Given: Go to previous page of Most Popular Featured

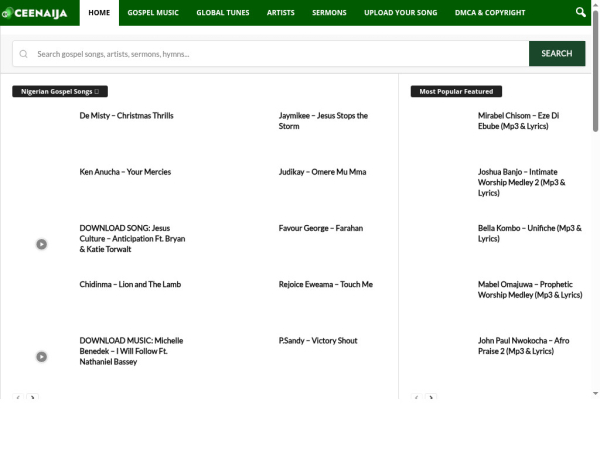Looking at the screenshot, I should coord(416,397).
